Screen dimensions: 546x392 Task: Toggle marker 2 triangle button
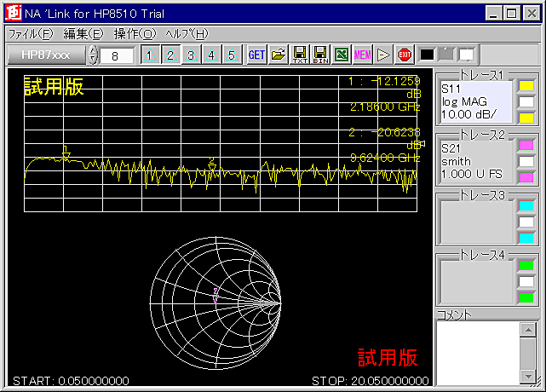[170, 55]
